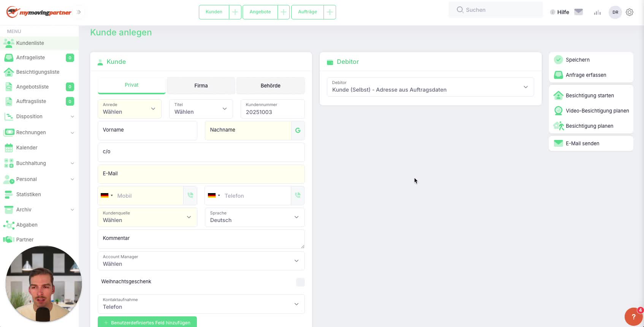Expand the Rechnungen menu
Screen dimensions: 644x327
click(x=39, y=132)
